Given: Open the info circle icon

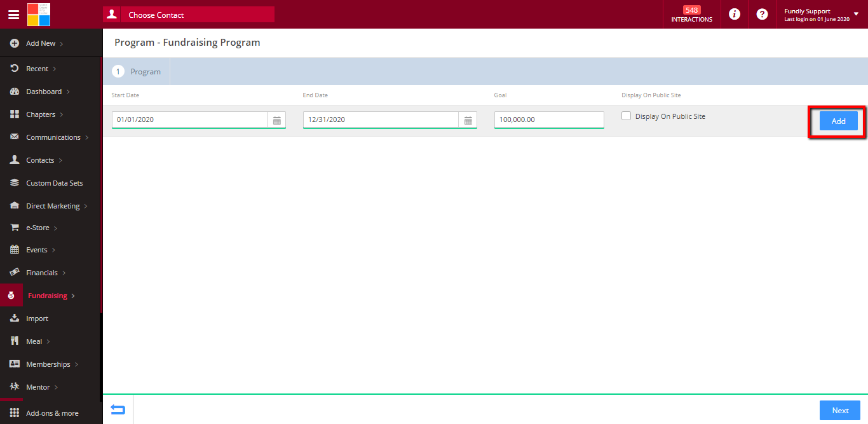Looking at the screenshot, I should click(735, 14).
